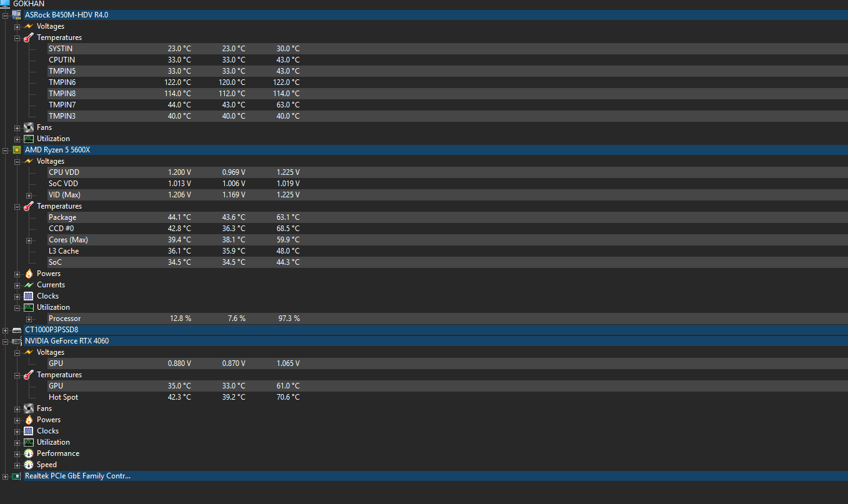Click the Utilization graph icon under NVIDIA GeForce RTX 4060
The image size is (848, 504).
coord(29,442)
